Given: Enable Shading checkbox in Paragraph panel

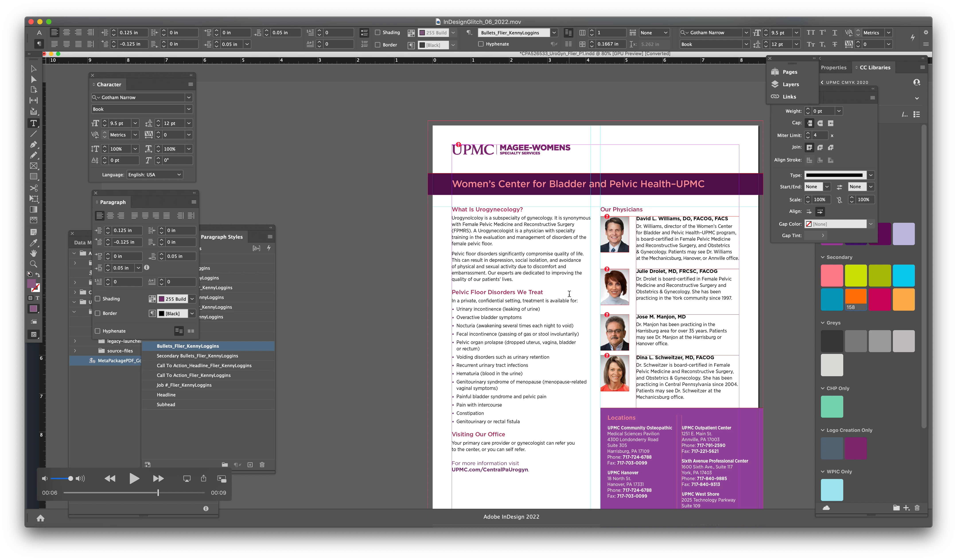Looking at the screenshot, I should pyautogui.click(x=98, y=299).
